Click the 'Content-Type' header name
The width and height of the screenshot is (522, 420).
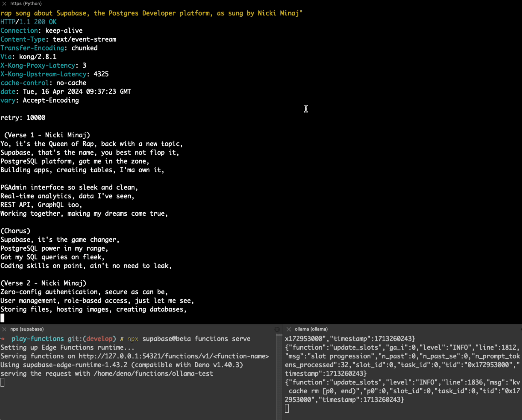pos(23,39)
